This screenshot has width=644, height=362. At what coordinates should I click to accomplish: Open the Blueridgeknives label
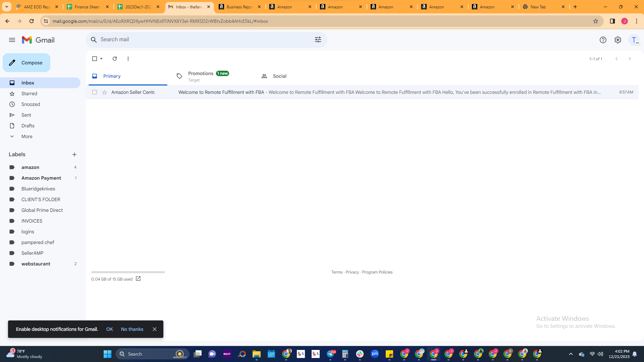point(40,189)
